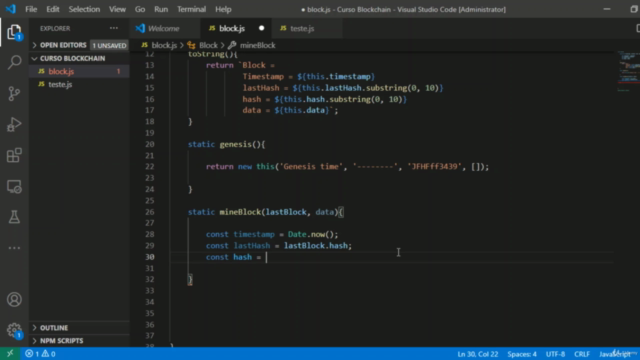
Task: Click line number 22 in the gutter
Action: click(150, 167)
